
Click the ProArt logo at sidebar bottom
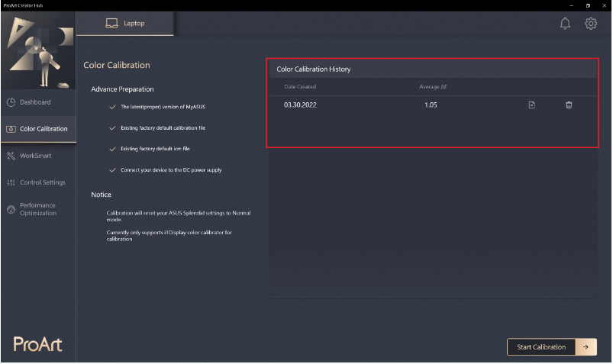coord(37,344)
